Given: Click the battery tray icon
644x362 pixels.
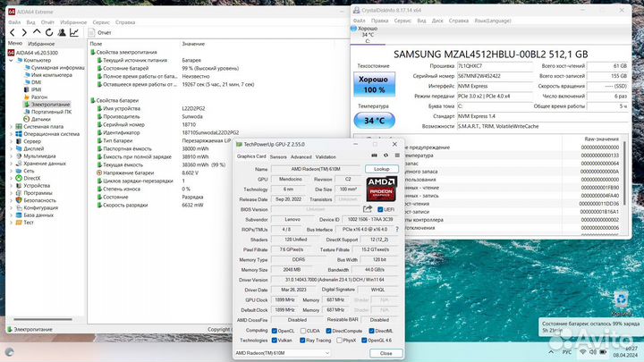Looking at the screenshot, I should [x=603, y=352].
